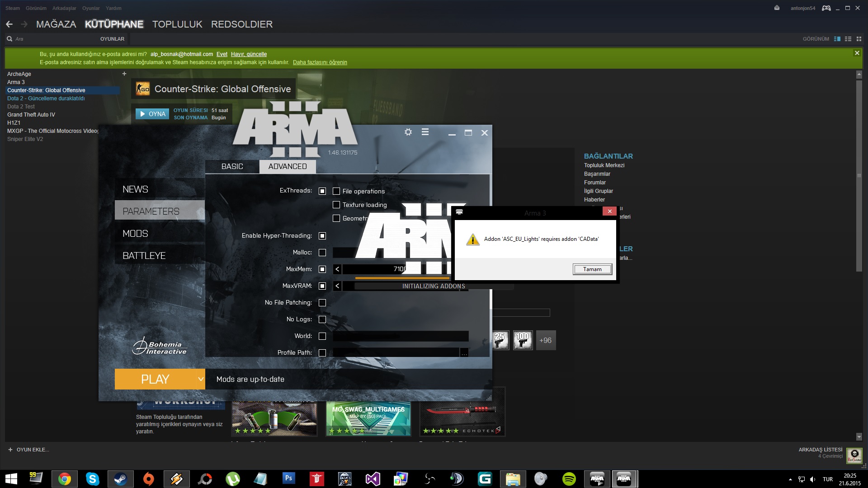Click the World text input field

tap(401, 336)
